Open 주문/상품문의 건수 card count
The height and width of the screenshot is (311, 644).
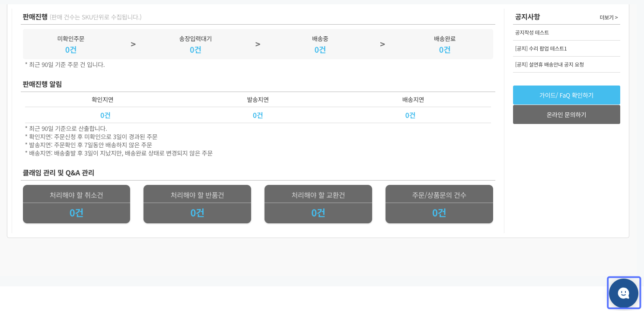tap(439, 213)
